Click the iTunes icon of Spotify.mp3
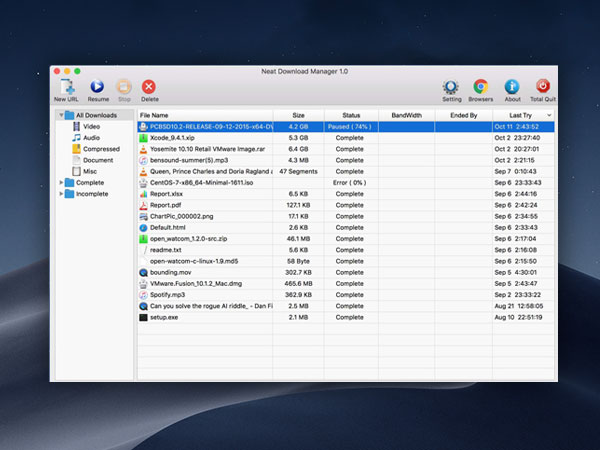 [143, 295]
